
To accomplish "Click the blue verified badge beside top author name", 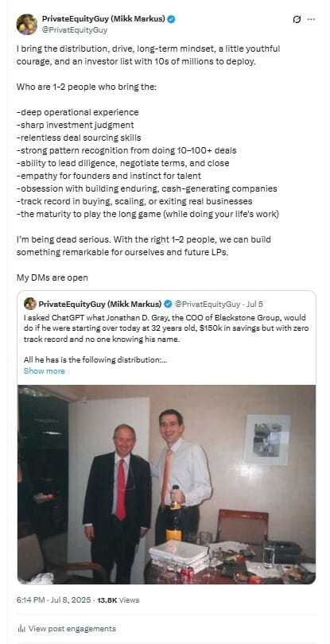I will coord(173,19).
